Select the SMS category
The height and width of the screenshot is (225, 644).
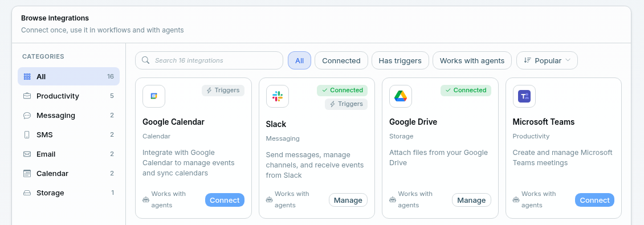tap(68, 134)
